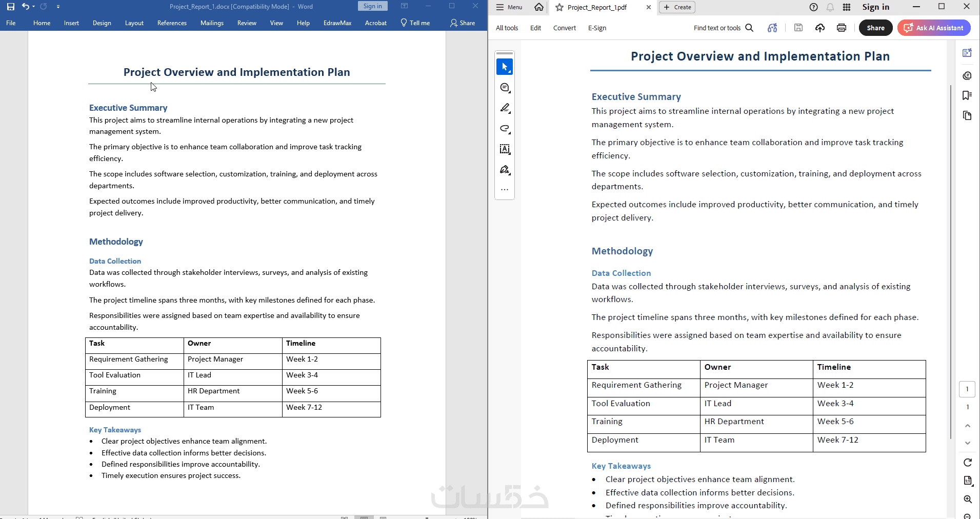This screenshot has width=980, height=519.
Task: Rotate the PDF view with the rotate icon
Action: click(968, 463)
